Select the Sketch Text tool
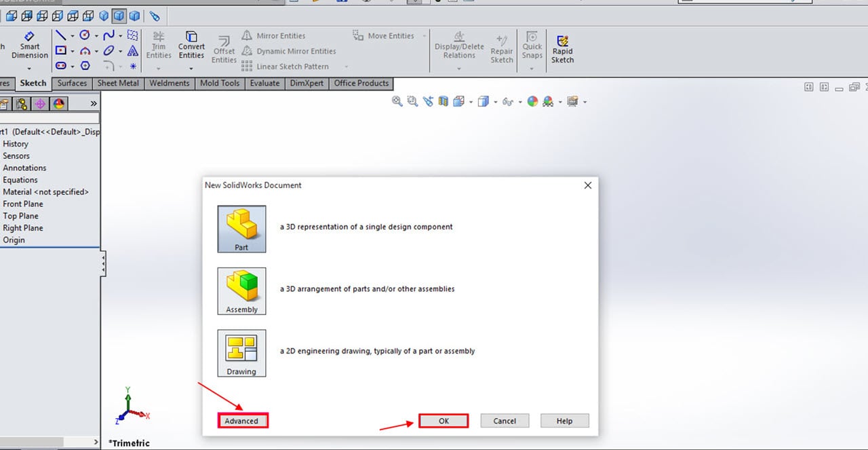The image size is (868, 450). (132, 50)
